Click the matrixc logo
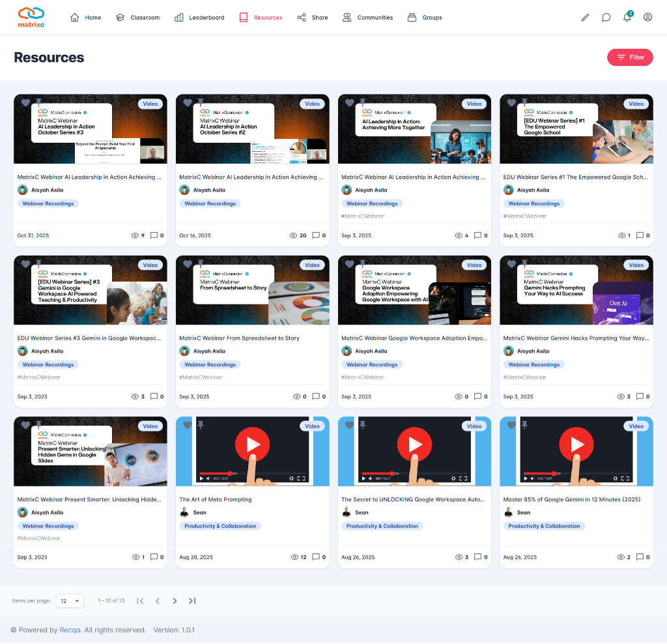Viewport: 667px width, 644px height. pyautogui.click(x=31, y=17)
